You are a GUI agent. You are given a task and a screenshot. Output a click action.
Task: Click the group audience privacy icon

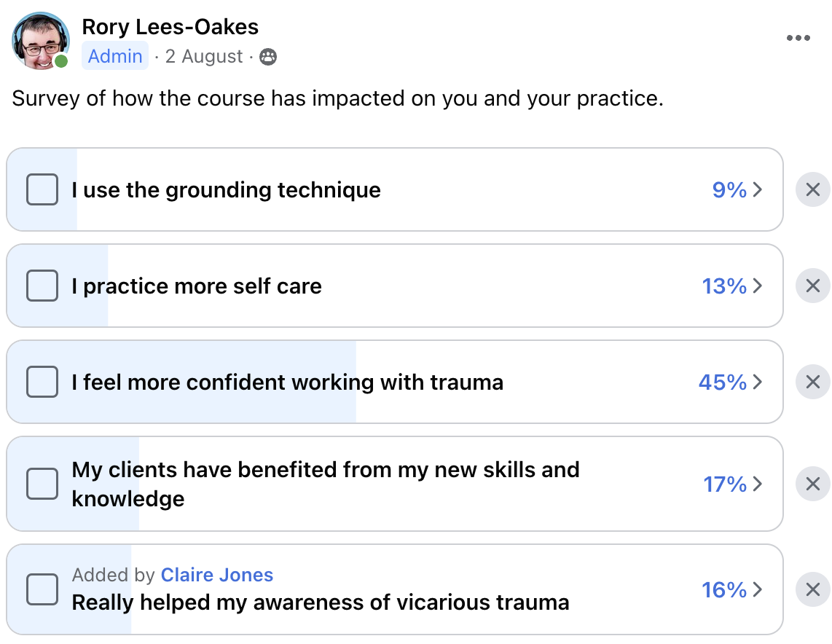(268, 57)
